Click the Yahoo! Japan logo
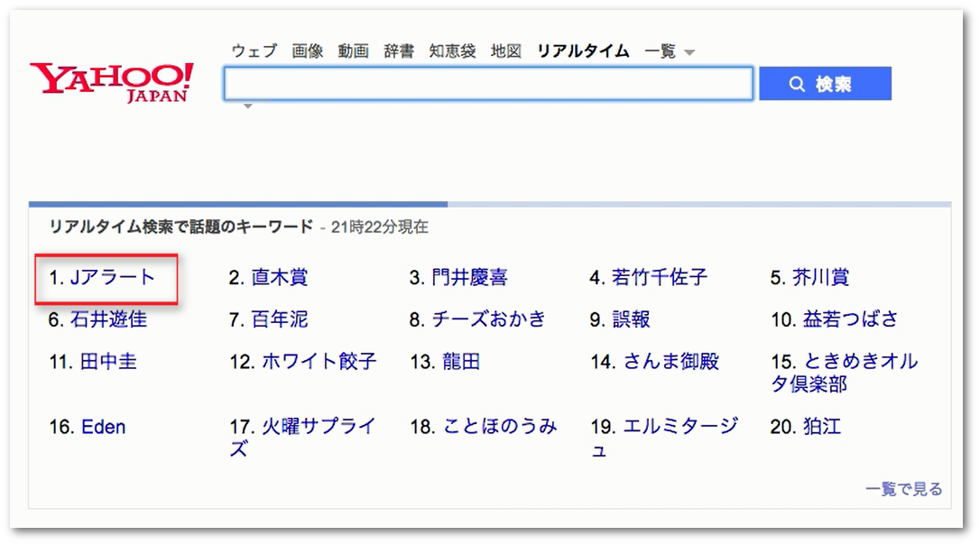Viewport: 980px width, 545px height. (111, 82)
